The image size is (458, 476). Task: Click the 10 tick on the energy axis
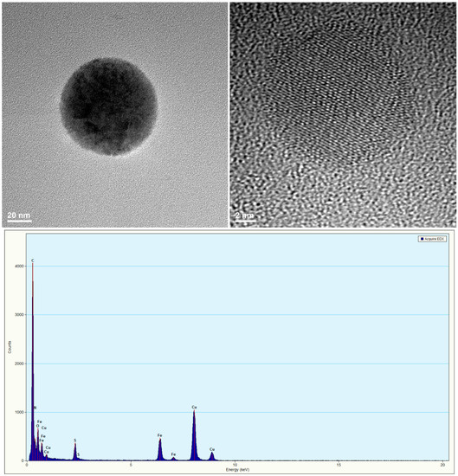(x=235, y=465)
